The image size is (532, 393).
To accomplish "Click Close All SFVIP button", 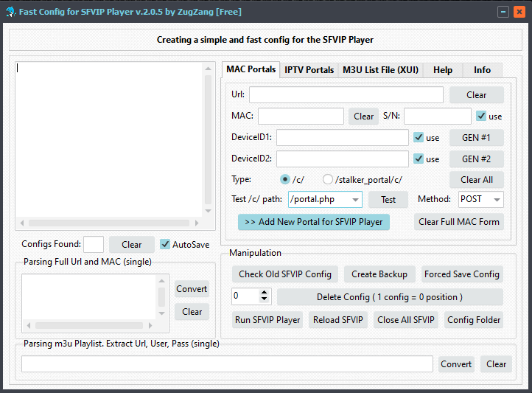I will pos(406,320).
